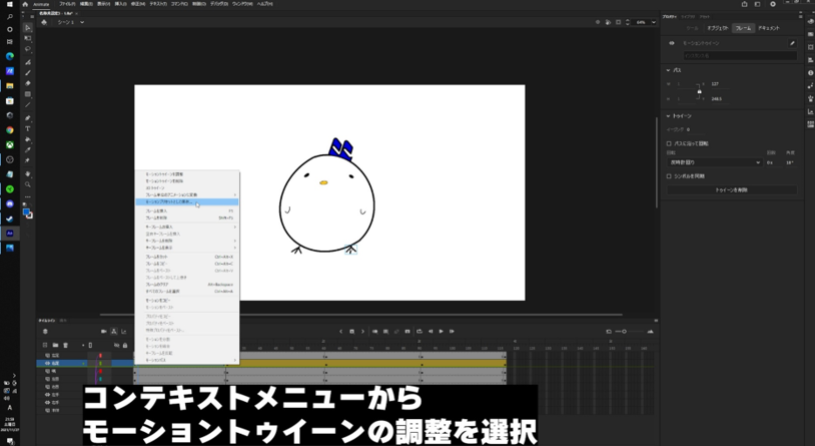Select the Line tool
Image resolution: width=815 pixels, height=446 pixels.
[28, 105]
